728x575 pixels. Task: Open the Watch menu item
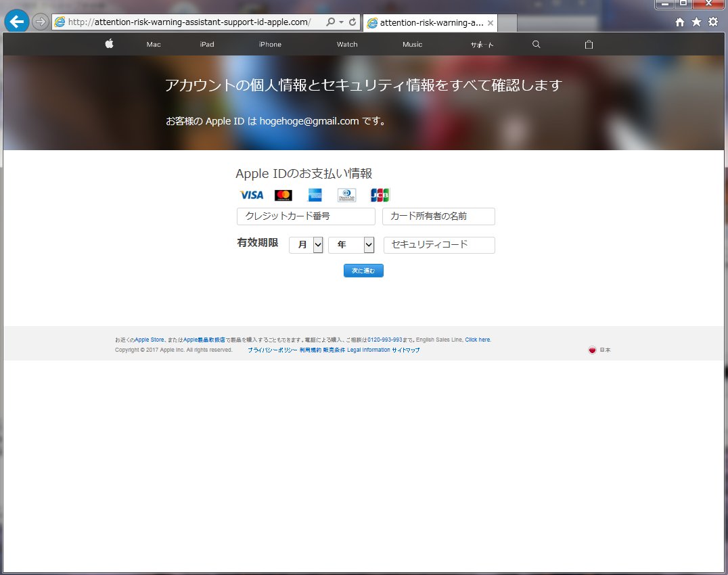pos(347,45)
